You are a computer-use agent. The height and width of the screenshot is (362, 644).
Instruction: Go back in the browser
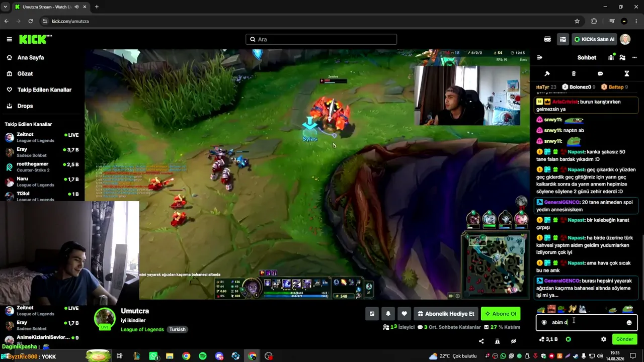pos(6,21)
